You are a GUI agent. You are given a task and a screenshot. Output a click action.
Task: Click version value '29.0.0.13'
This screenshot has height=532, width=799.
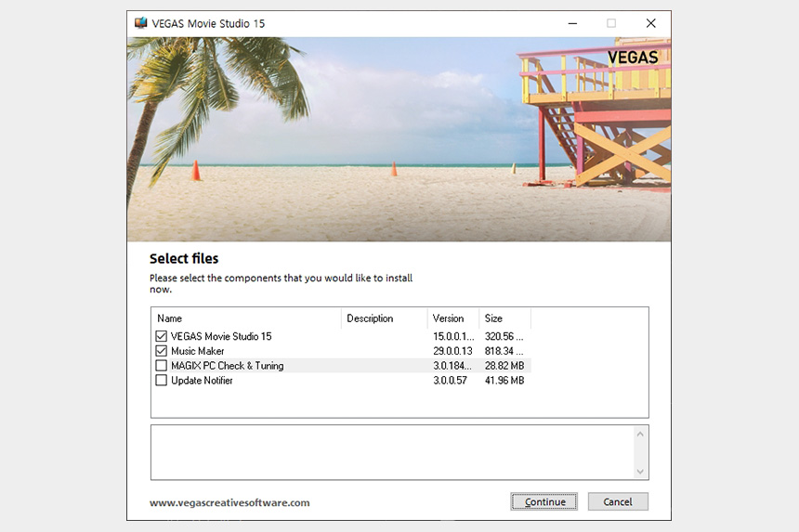pyautogui.click(x=452, y=351)
